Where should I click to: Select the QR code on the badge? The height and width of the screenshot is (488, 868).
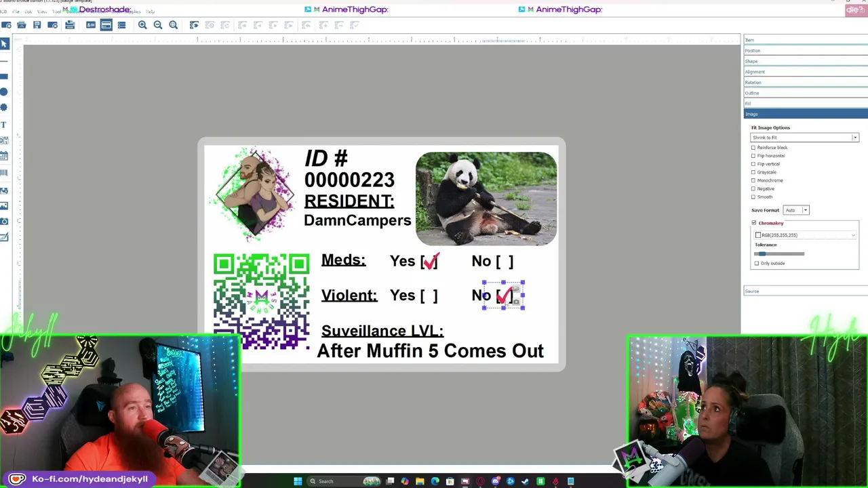click(x=262, y=302)
